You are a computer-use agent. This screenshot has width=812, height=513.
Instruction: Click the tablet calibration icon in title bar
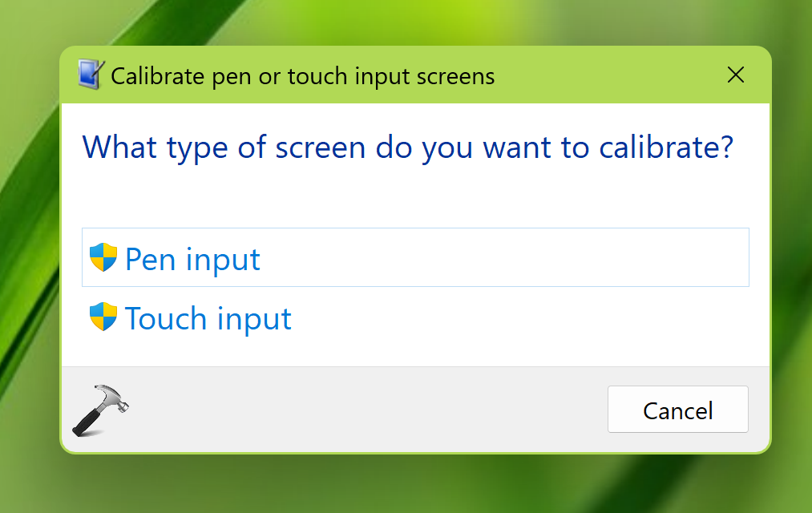(91, 75)
